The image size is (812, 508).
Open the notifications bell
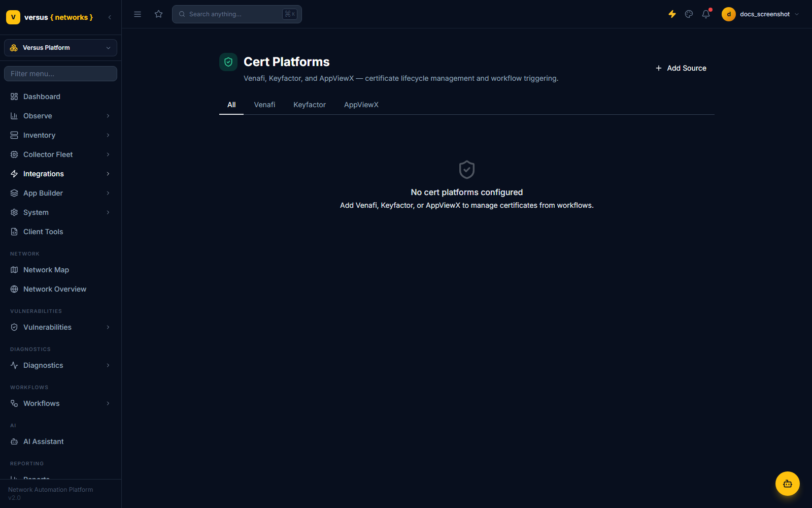706,14
